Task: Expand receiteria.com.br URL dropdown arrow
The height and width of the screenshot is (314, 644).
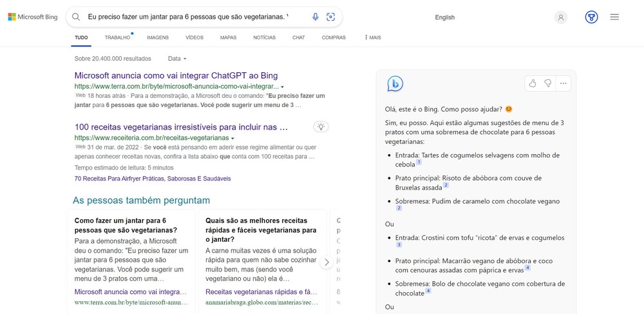Action: [232, 138]
